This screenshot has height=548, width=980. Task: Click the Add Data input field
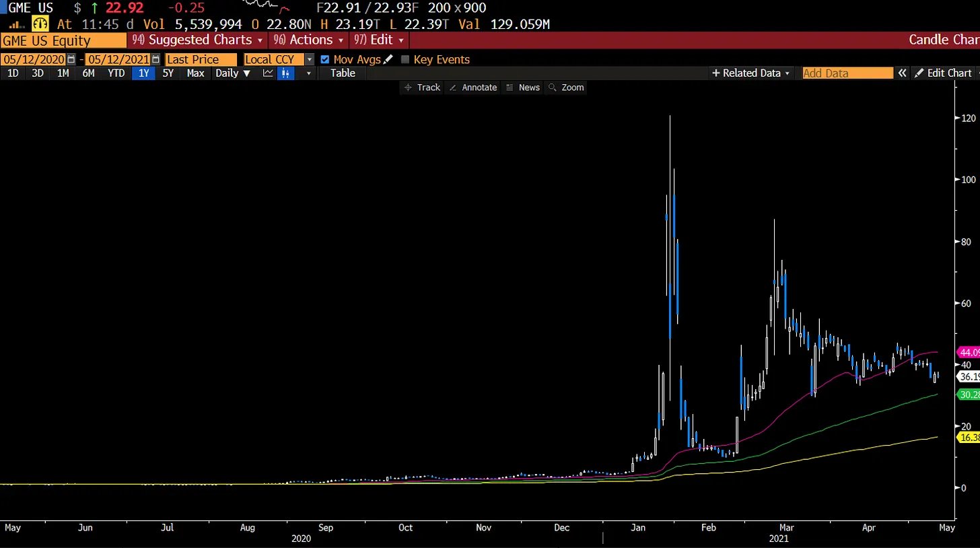(x=848, y=73)
